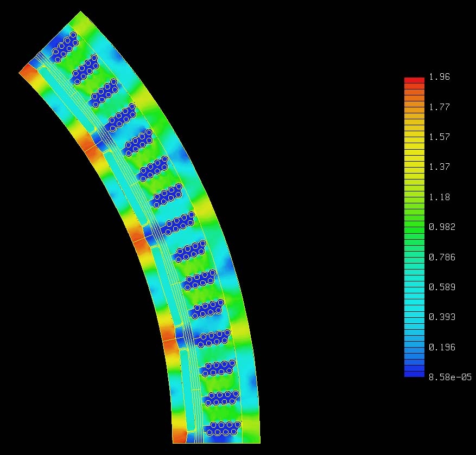This screenshot has height=455, width=476.
Task: Click the 1.37 legend value
Action: click(439, 167)
